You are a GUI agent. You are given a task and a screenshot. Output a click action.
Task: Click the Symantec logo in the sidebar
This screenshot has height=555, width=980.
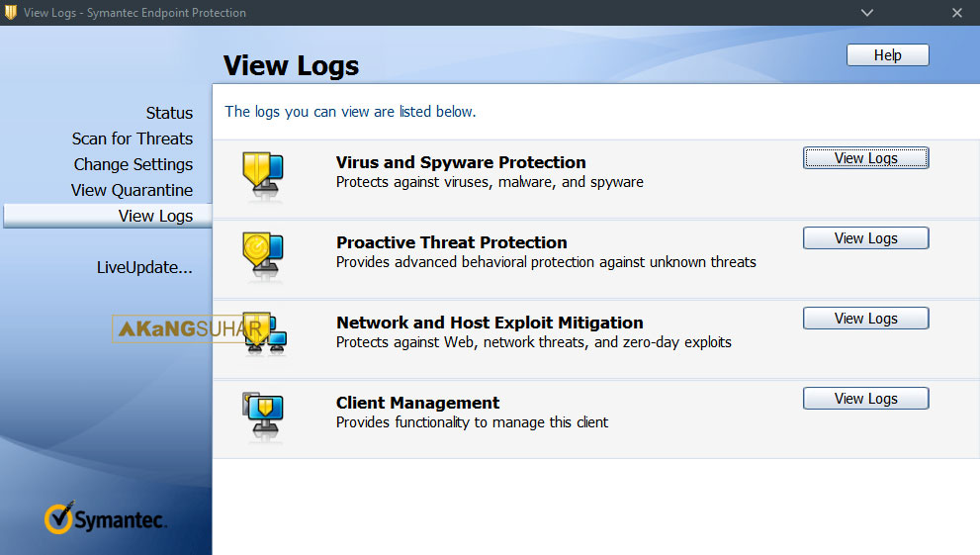[x=105, y=518]
